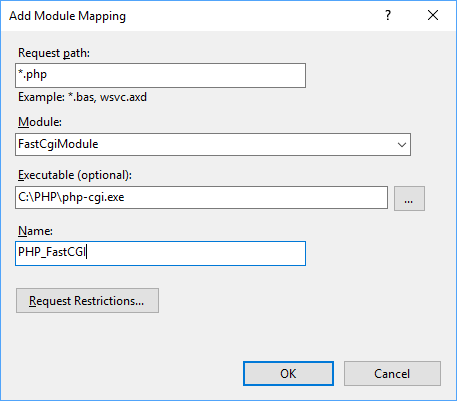The width and height of the screenshot is (457, 401).
Task: Select the FastCgiModule combo box text
Action: (x=58, y=144)
